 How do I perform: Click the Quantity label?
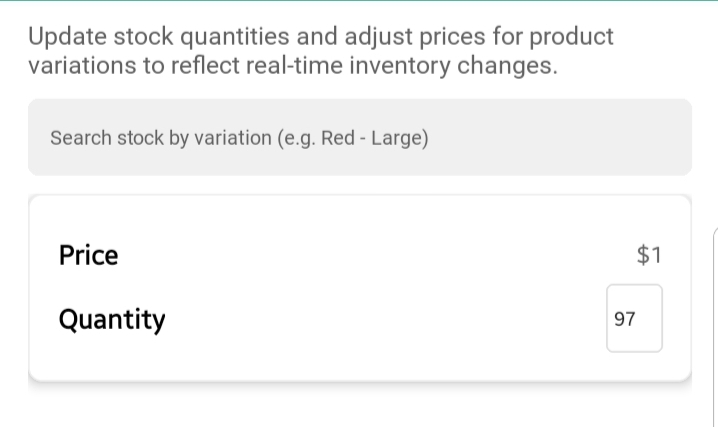pos(112,320)
